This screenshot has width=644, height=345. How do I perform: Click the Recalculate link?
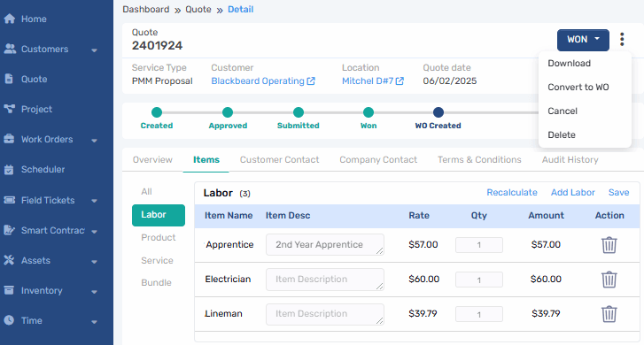point(512,192)
